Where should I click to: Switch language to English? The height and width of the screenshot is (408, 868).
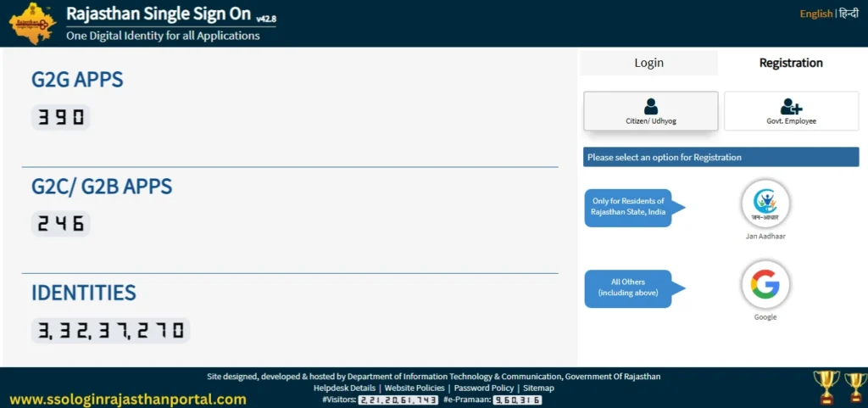point(816,14)
